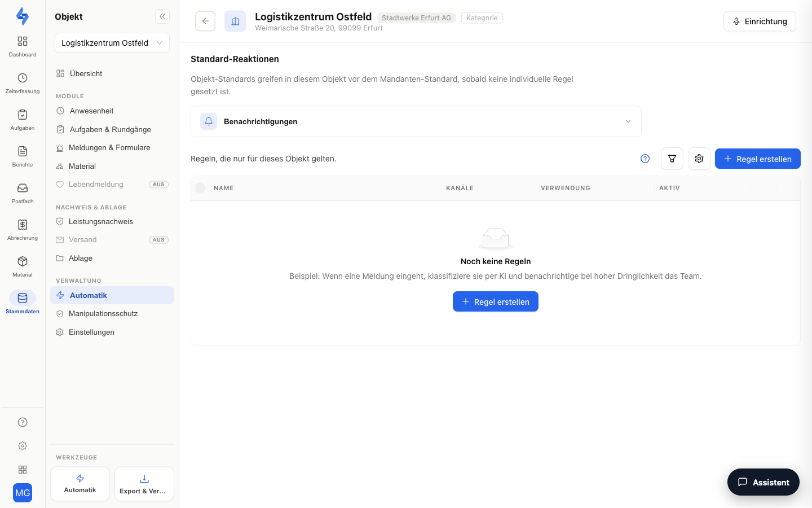Click the app lightning logo

(23, 16)
